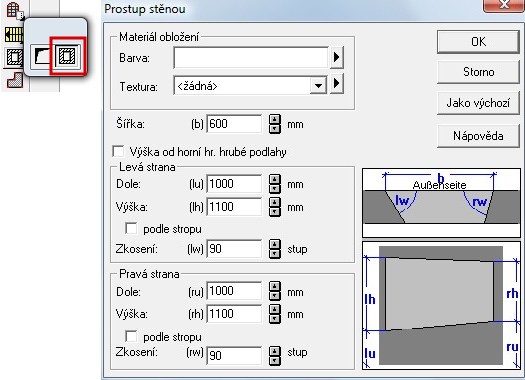Enable Výška od horní hr. hrubé podlahy

(119, 152)
